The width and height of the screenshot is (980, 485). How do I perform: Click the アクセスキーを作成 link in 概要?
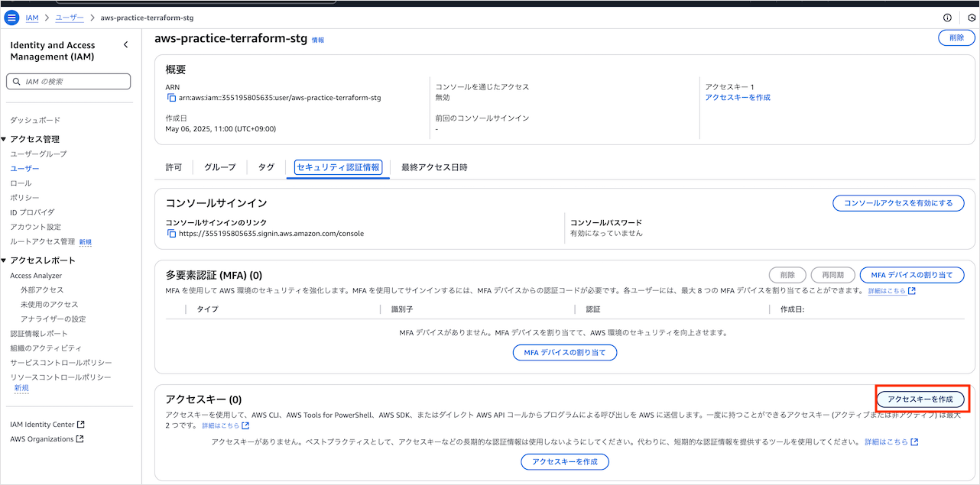(738, 98)
